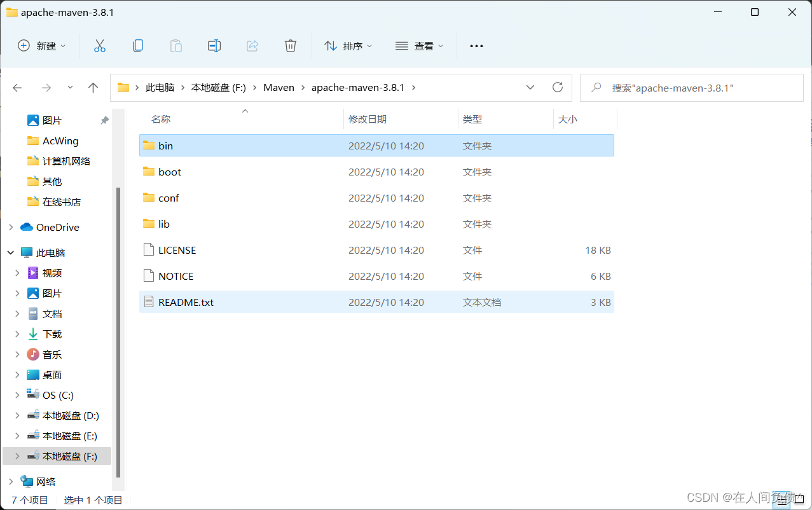Sort by the 修改日期 column header
The height and width of the screenshot is (510, 812).
click(x=368, y=119)
